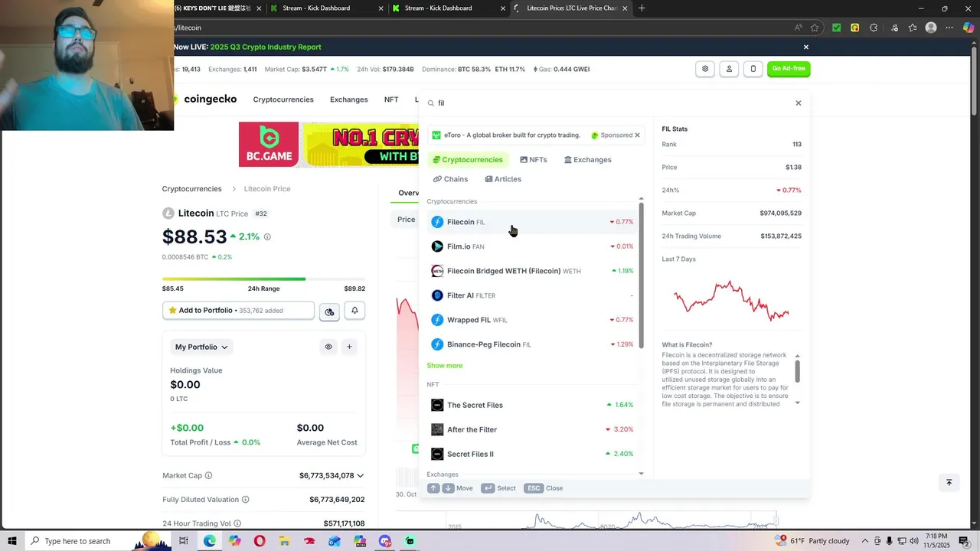Open the 2025 Q3 Crypto Industry Report link

coord(266,47)
